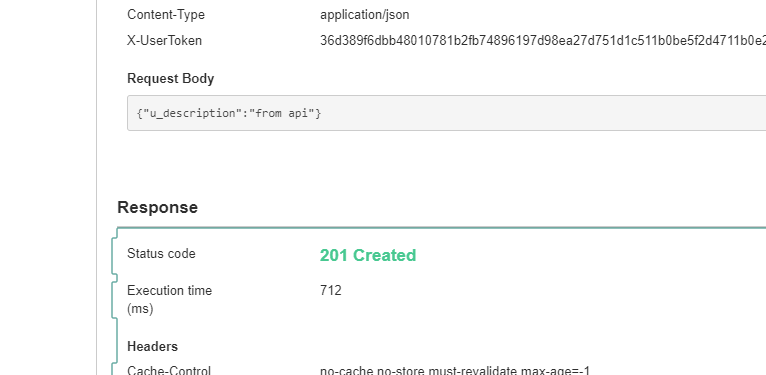The image size is (766, 375).
Task: Select the X-UserToken header label
Action: point(164,40)
